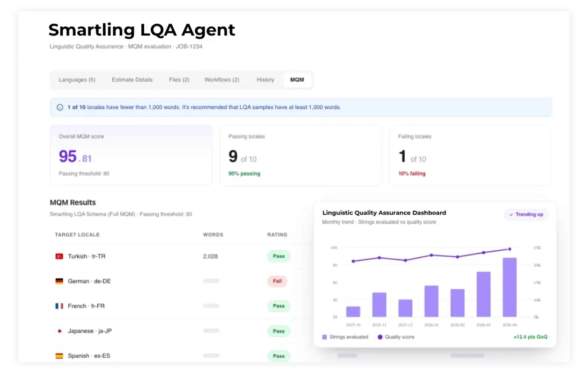Click the 90% passing text
Viewport: 588px width, 374px height.
(x=244, y=174)
